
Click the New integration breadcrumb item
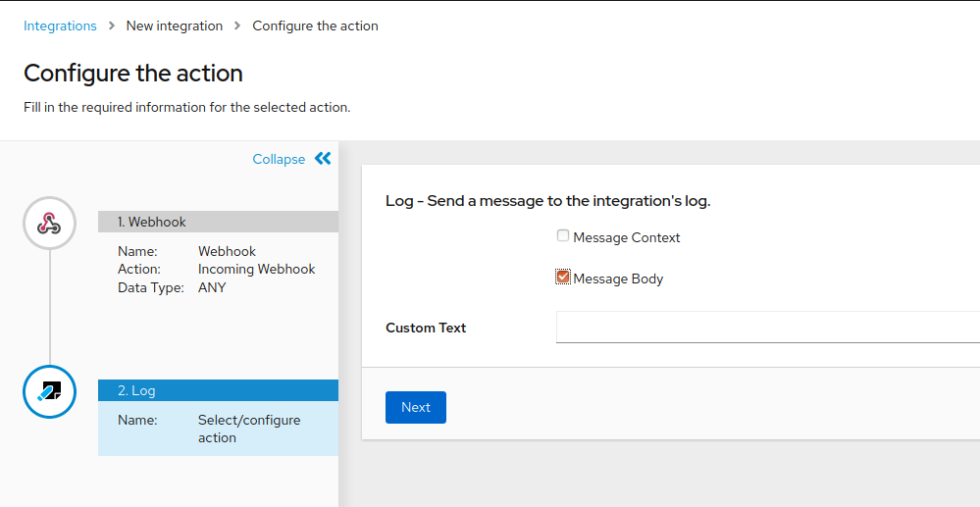tap(175, 25)
